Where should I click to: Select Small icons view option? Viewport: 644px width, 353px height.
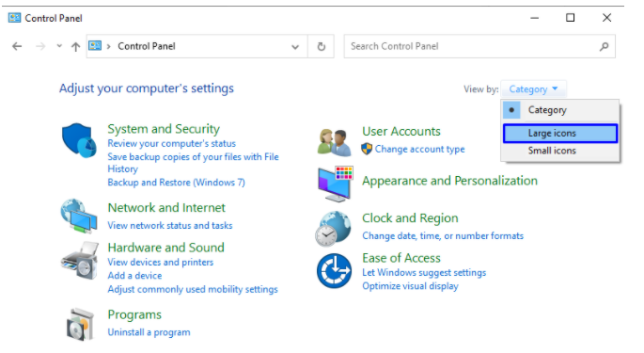pos(560,151)
